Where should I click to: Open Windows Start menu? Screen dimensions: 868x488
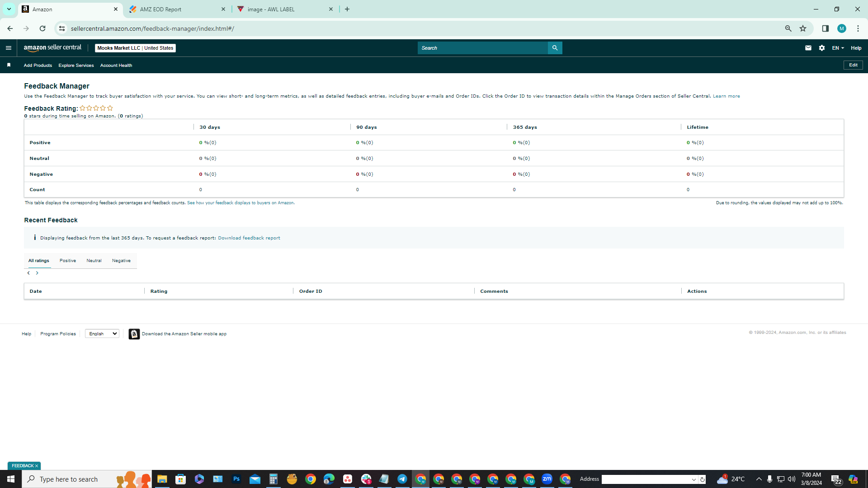[11, 479]
